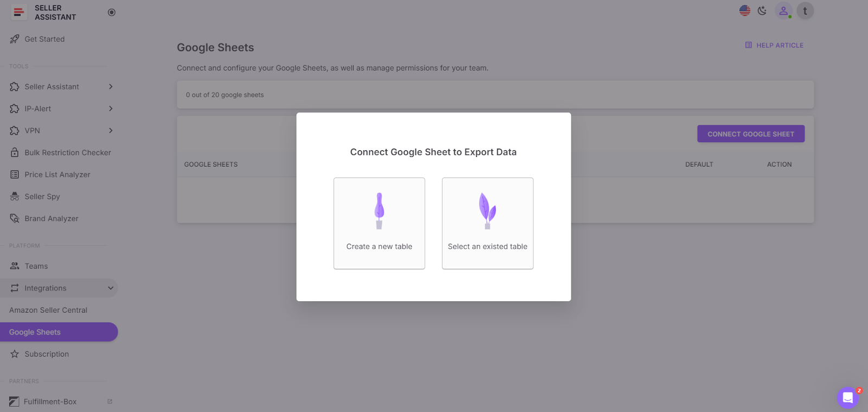Click the 't' account avatar
This screenshot has height=412, width=868.
[805, 10]
